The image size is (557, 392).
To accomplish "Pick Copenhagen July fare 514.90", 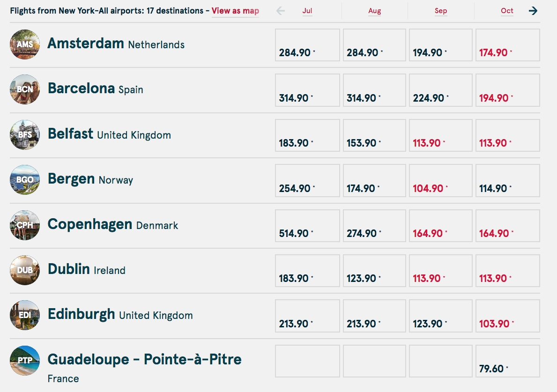I will point(307,226).
